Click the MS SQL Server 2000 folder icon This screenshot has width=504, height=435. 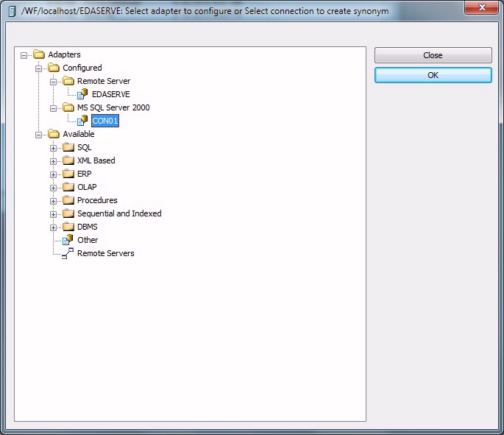(x=68, y=107)
